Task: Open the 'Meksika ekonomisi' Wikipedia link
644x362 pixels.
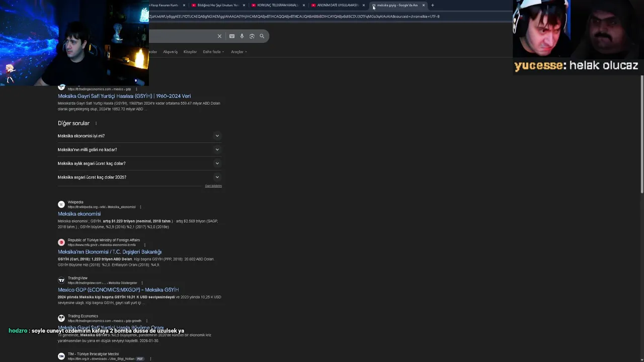Action: [79, 214]
